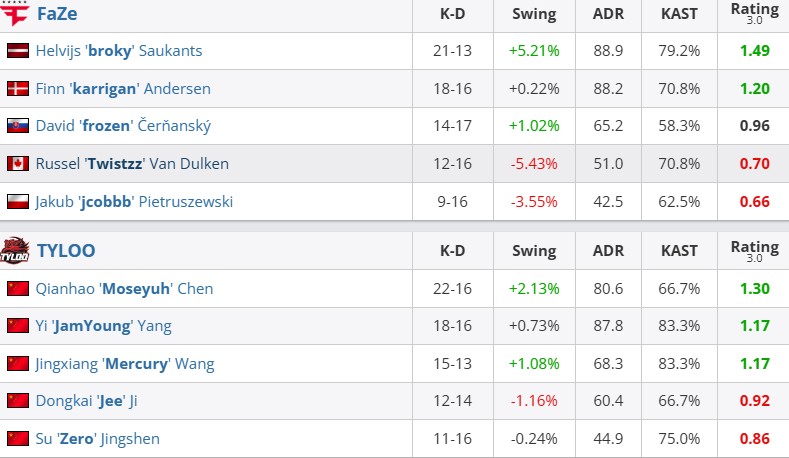Click the Latvian flag beside broky
Image resolution: width=789 pixels, height=458 pixels.
[18, 51]
